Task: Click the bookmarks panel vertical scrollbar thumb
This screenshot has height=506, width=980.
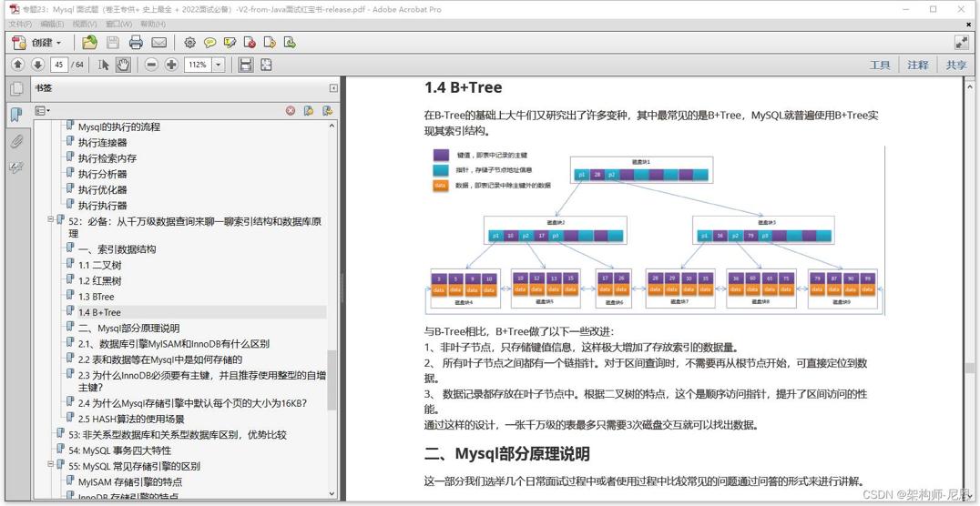Action: point(332,379)
